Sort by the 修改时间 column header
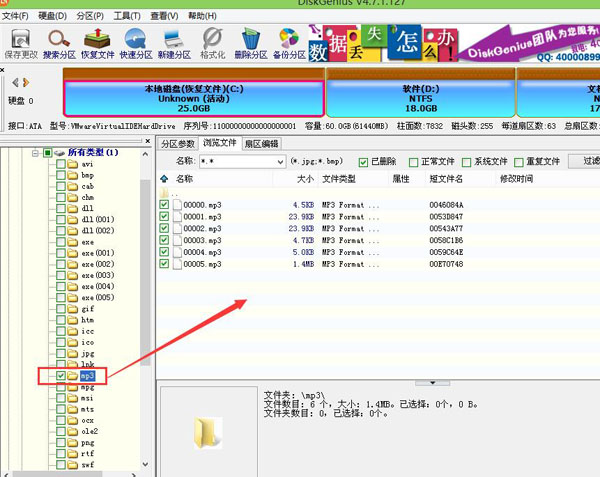Screen dimensions: 600x477 517,179
